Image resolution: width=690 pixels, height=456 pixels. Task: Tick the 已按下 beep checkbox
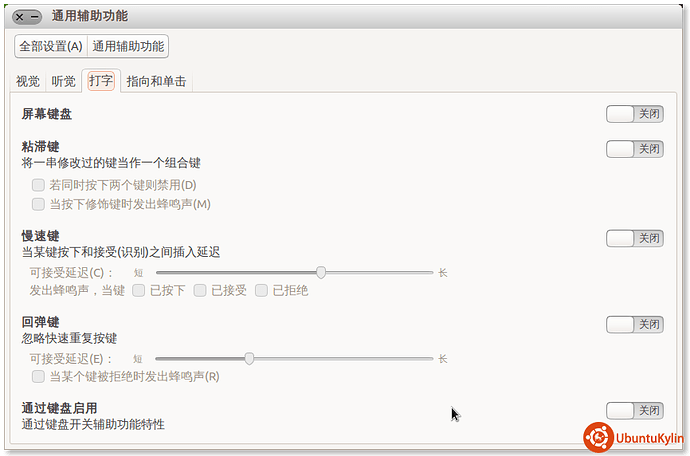point(139,291)
